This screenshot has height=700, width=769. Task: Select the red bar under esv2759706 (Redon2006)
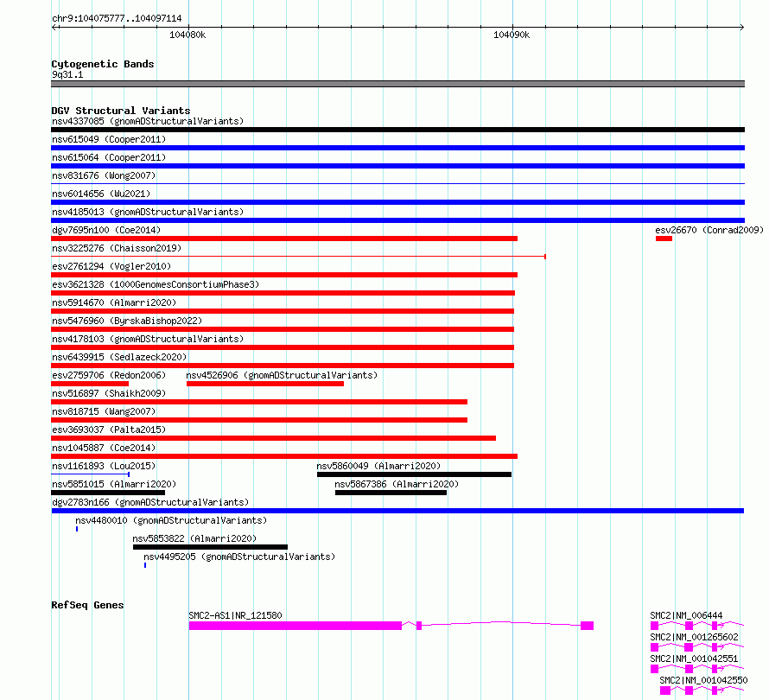[90, 384]
